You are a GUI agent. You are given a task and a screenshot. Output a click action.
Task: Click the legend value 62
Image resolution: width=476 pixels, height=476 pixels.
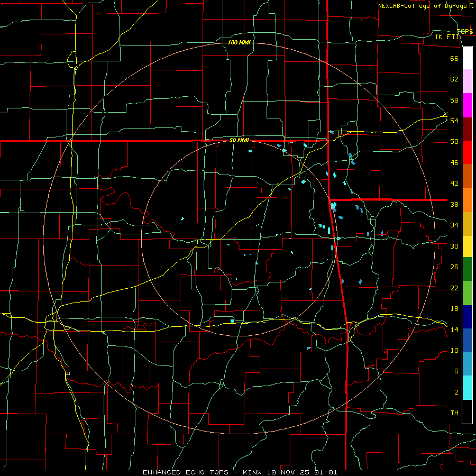coord(454,79)
